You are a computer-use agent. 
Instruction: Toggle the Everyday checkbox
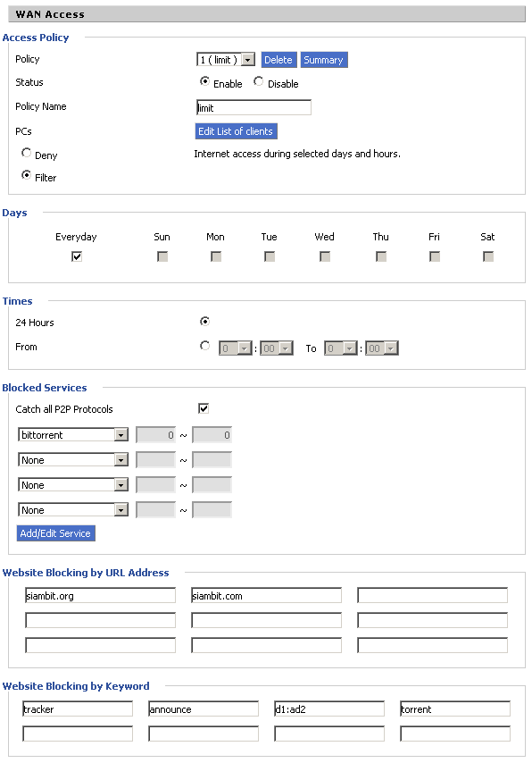77,256
